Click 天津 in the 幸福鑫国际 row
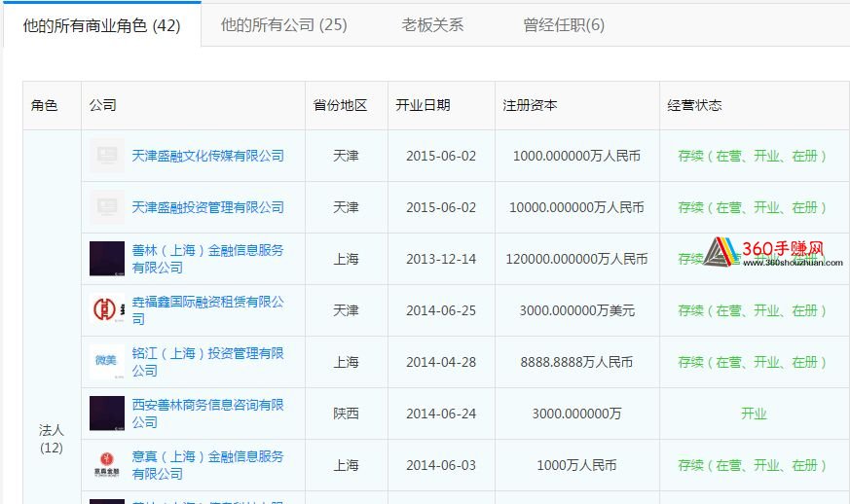The height and width of the screenshot is (504, 850). coord(346,310)
